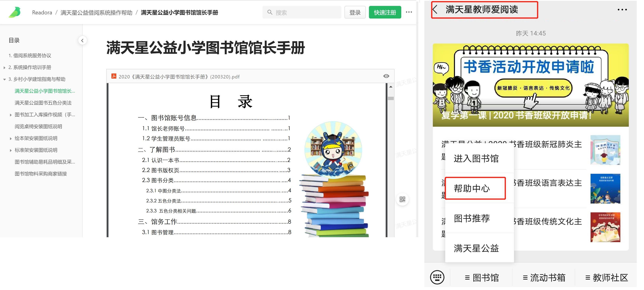Select 满天星公益小学图书馆馆长... sidebar entry
The image size is (644, 290).
point(45,91)
